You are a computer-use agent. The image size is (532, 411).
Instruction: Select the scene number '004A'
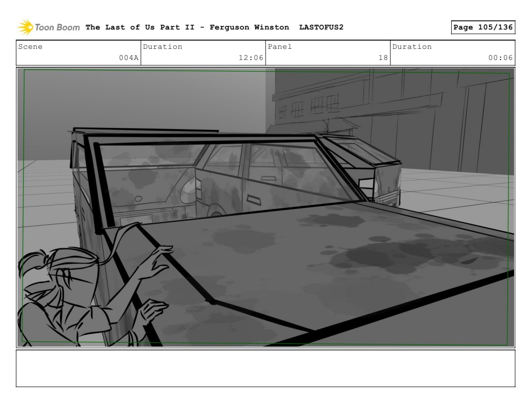pyautogui.click(x=129, y=58)
